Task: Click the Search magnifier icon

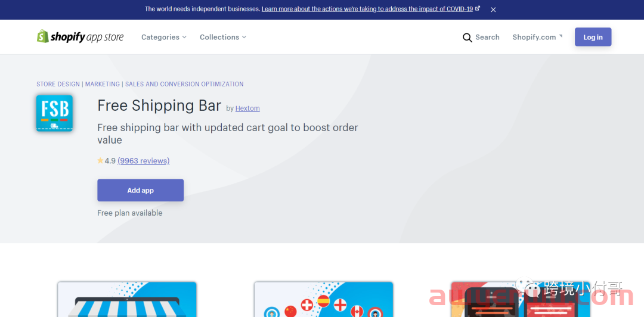Action: [x=467, y=38]
